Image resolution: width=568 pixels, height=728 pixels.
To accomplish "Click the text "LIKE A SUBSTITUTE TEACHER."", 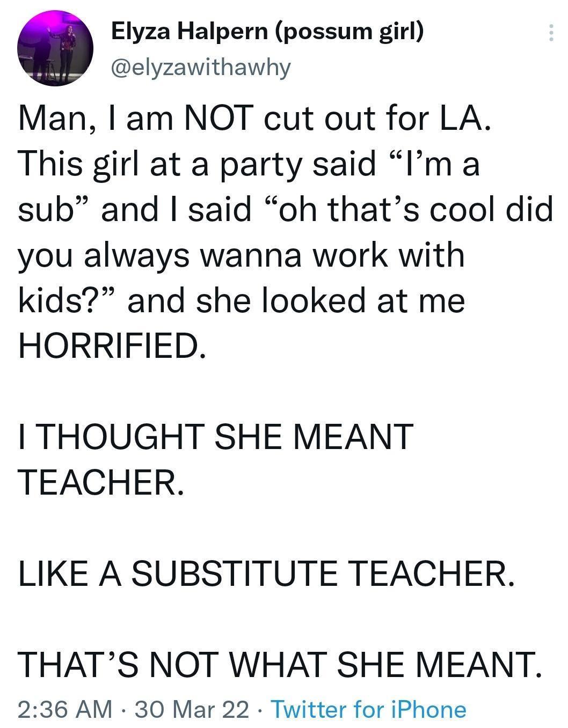I will tap(266, 573).
